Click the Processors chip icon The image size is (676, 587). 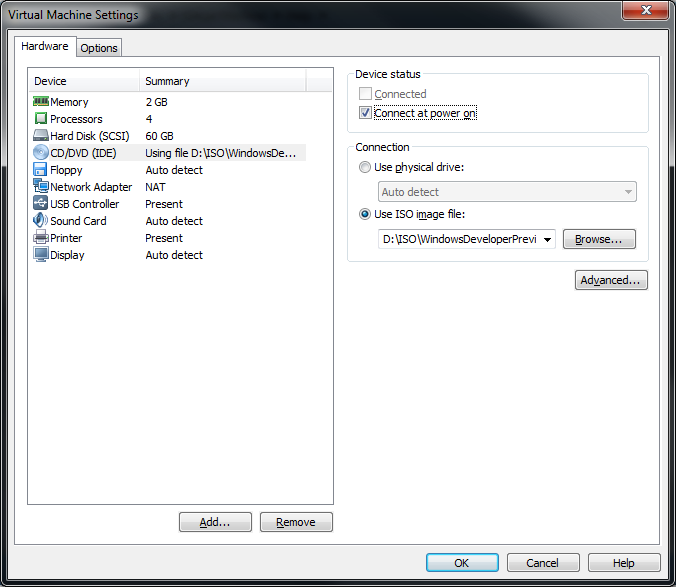tap(41, 119)
